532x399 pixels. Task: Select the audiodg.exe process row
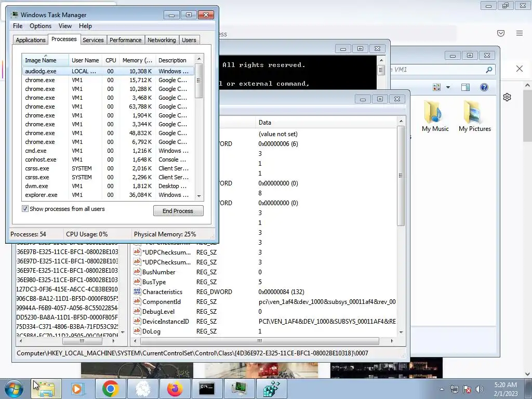(x=108, y=71)
